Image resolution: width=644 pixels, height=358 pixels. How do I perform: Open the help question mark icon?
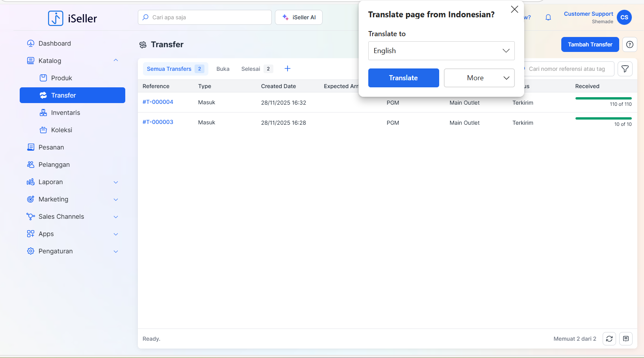(629, 44)
